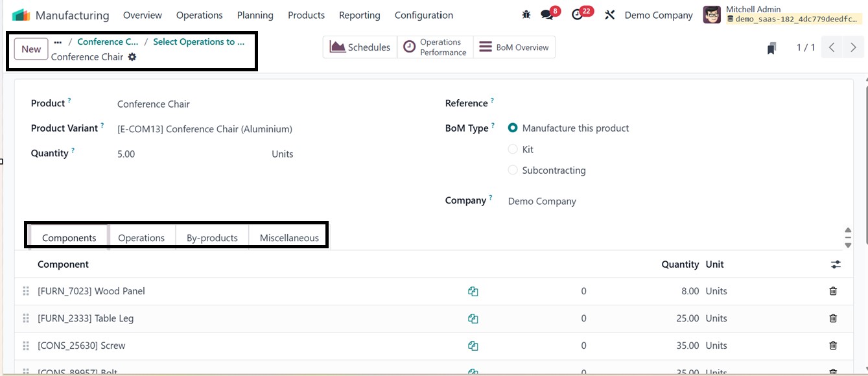Choose Subcontracting BoM type
Viewport: 868px width, 376px height.
pos(513,170)
